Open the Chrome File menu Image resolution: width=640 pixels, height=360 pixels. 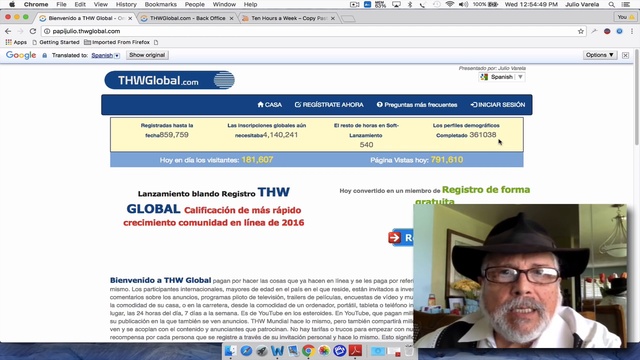coord(61,4)
